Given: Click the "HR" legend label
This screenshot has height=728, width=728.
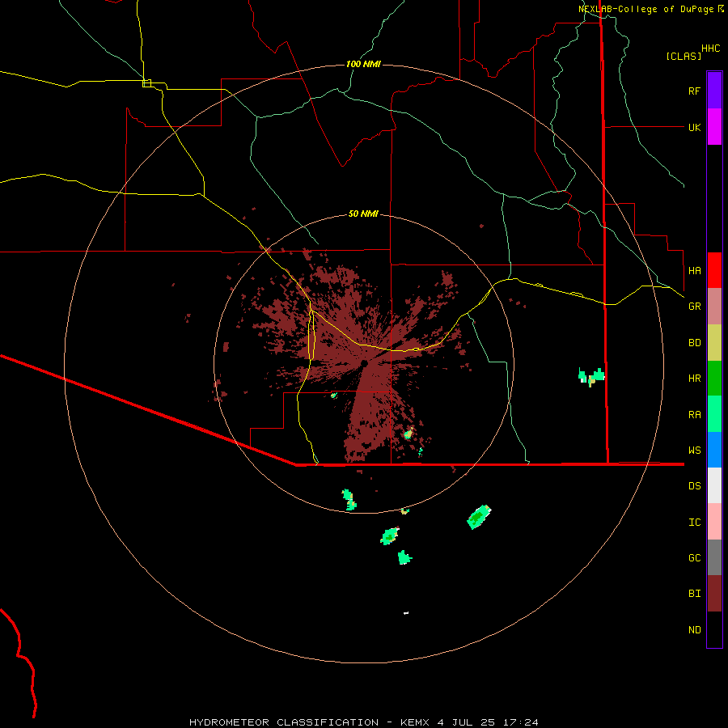Looking at the screenshot, I should click(x=695, y=379).
